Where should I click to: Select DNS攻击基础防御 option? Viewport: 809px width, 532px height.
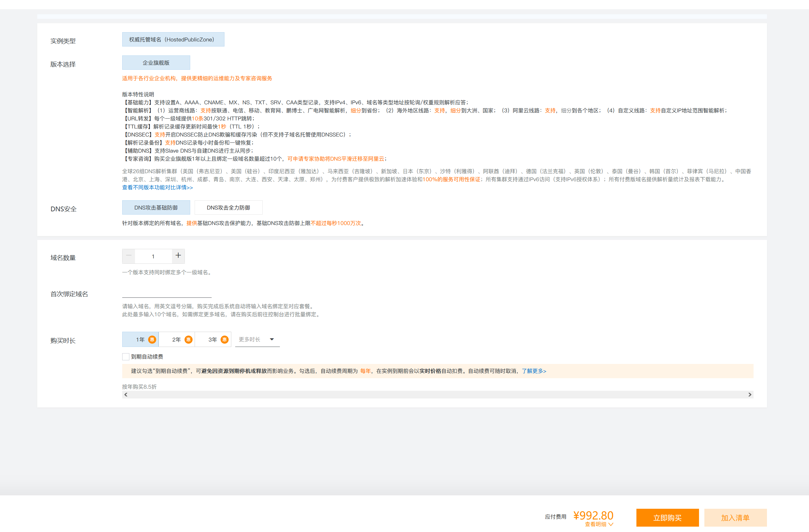156,208
